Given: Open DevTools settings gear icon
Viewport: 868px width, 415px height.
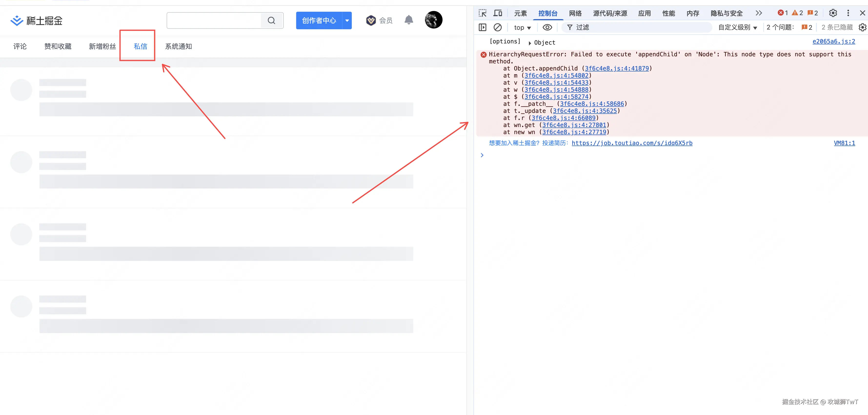Looking at the screenshot, I should (x=833, y=13).
